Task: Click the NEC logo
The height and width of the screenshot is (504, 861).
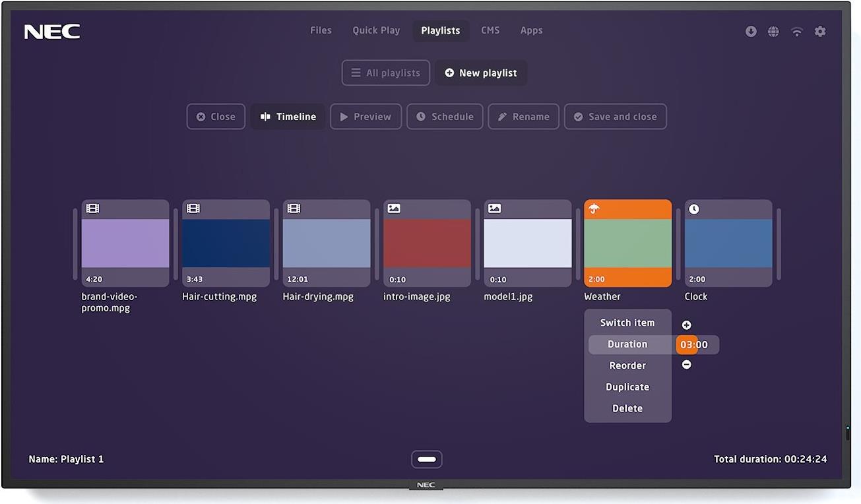Action: pyautogui.click(x=52, y=32)
